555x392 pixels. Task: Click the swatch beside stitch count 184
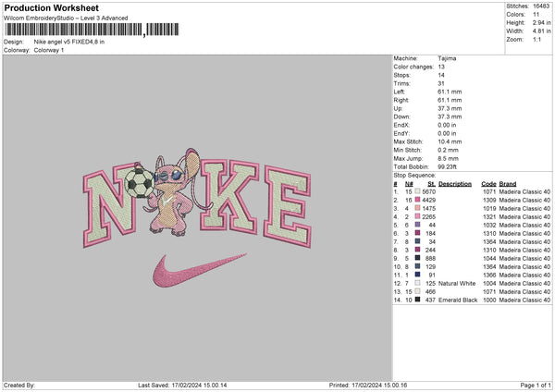point(418,233)
